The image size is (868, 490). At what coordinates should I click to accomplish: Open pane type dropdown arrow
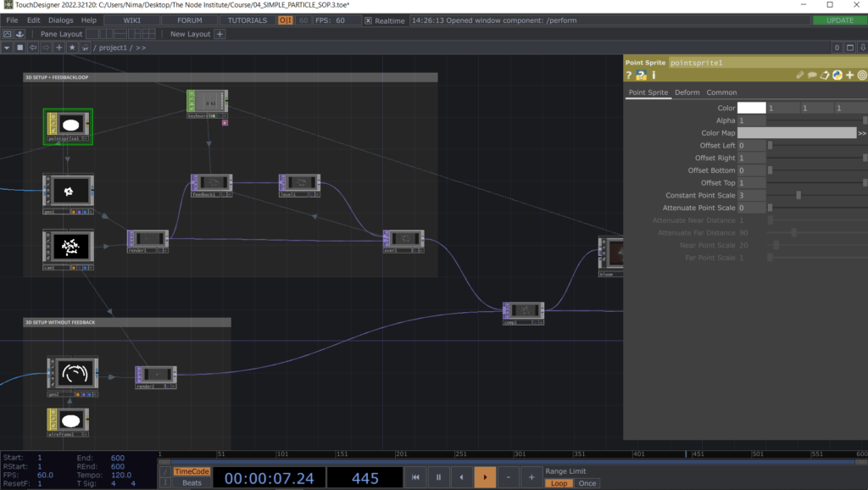pyautogui.click(x=7, y=47)
